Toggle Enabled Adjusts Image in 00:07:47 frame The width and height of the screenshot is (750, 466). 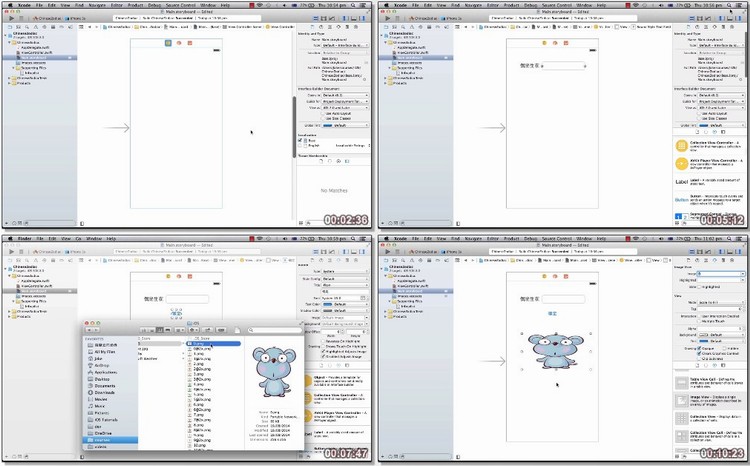tap(323, 356)
